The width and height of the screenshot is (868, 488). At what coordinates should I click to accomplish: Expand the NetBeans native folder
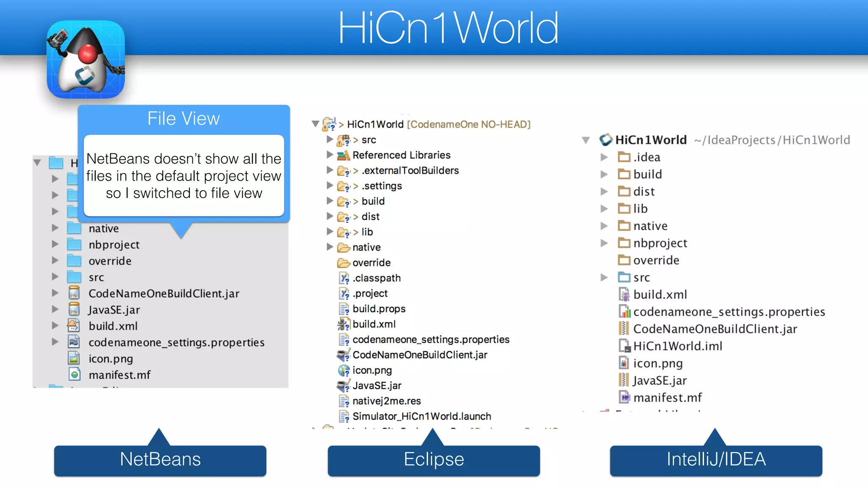tap(55, 228)
